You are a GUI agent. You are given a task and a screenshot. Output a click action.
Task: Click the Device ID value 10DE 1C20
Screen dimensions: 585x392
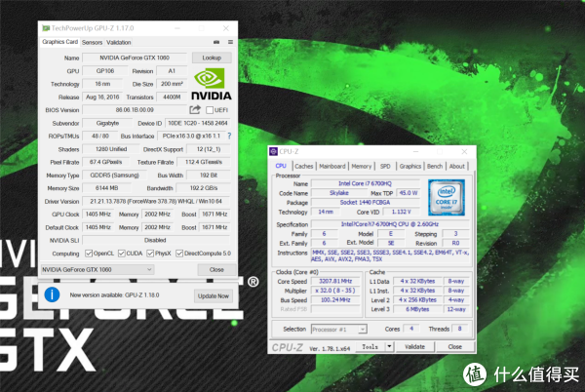click(x=197, y=123)
